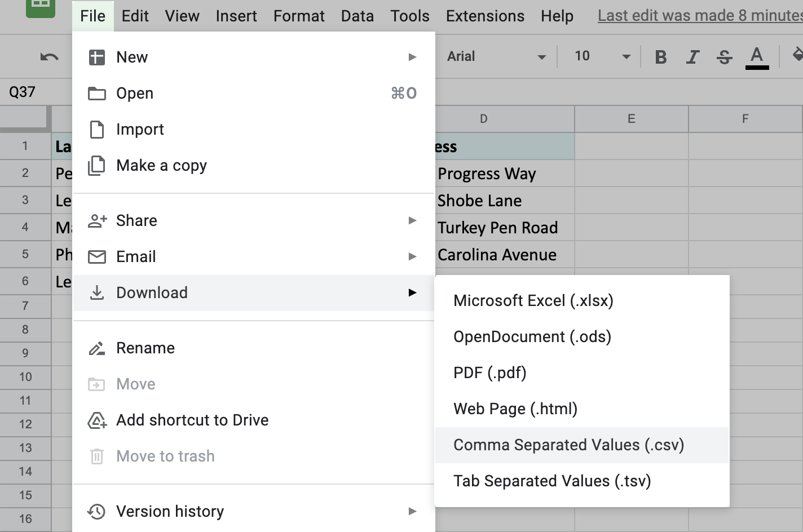Open the text color picker
Image resolution: width=803 pixels, height=532 pixels.
pyautogui.click(x=757, y=57)
